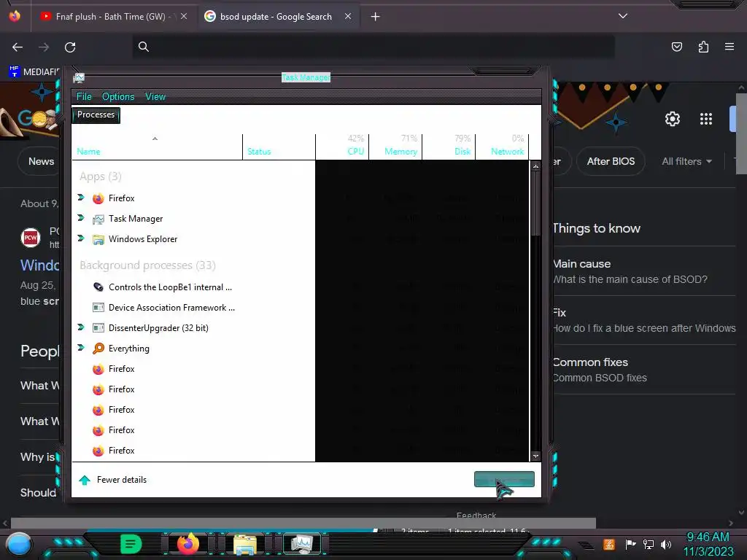747x560 pixels.
Task: Open File Explorer from the taskbar
Action: [245, 544]
